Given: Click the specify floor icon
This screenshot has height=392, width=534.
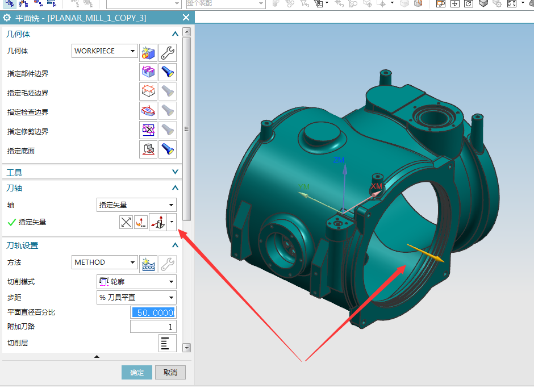Looking at the screenshot, I should 148,149.
